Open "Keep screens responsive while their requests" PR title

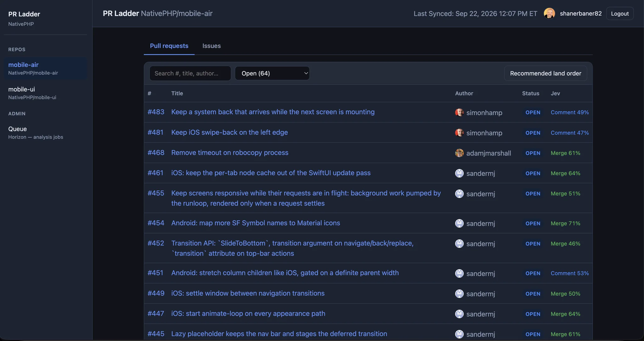[x=306, y=198]
